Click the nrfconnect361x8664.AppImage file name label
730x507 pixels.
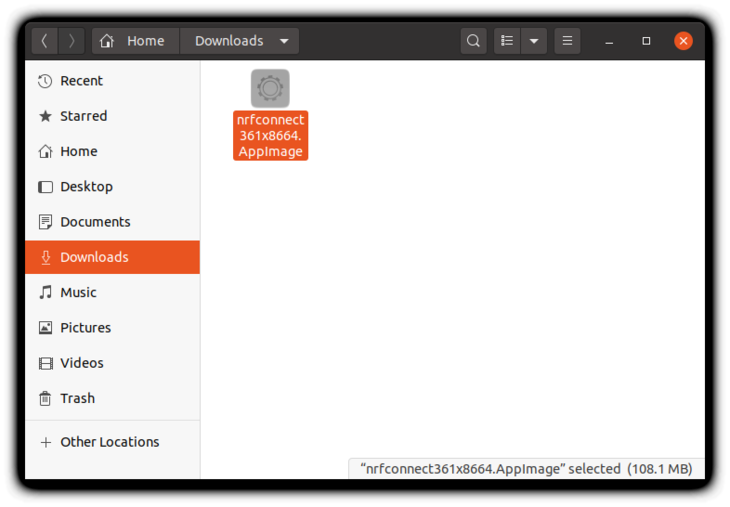point(270,135)
